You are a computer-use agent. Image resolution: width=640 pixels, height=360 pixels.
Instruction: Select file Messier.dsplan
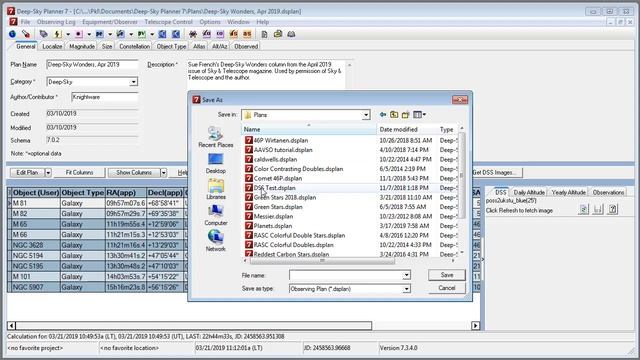click(x=273, y=216)
